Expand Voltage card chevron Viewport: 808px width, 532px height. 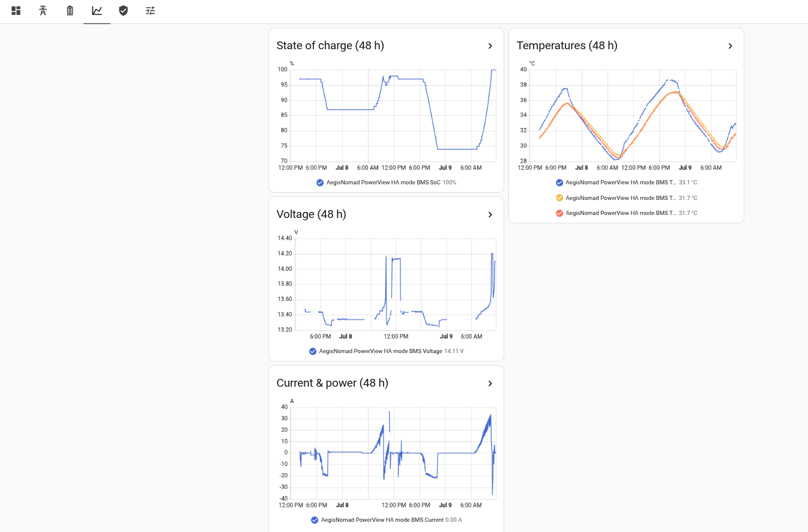[x=490, y=214]
